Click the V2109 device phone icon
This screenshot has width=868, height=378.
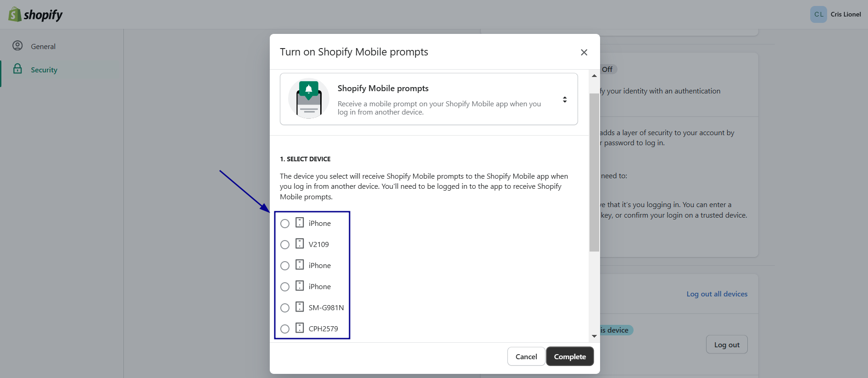[x=300, y=244]
